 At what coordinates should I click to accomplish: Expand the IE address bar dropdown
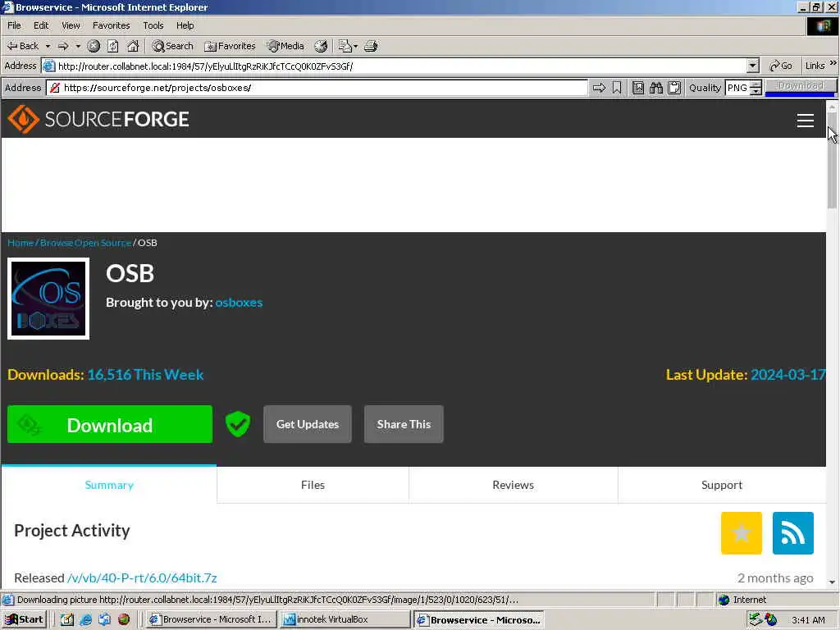pyautogui.click(x=753, y=66)
